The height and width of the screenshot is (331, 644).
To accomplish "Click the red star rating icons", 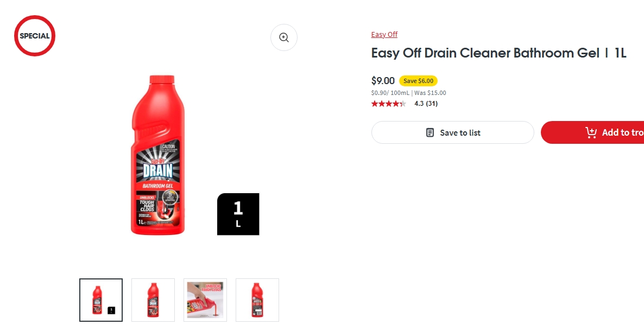I will pos(388,104).
